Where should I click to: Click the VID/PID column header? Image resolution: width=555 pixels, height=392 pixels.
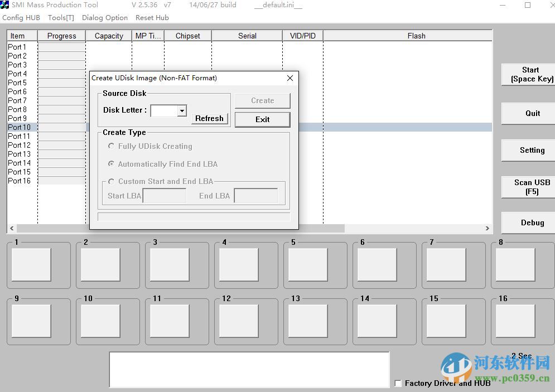(303, 36)
